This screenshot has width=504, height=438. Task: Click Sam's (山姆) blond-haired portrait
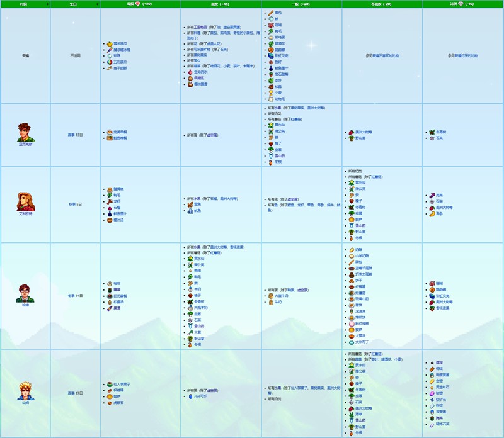pyautogui.click(x=26, y=390)
